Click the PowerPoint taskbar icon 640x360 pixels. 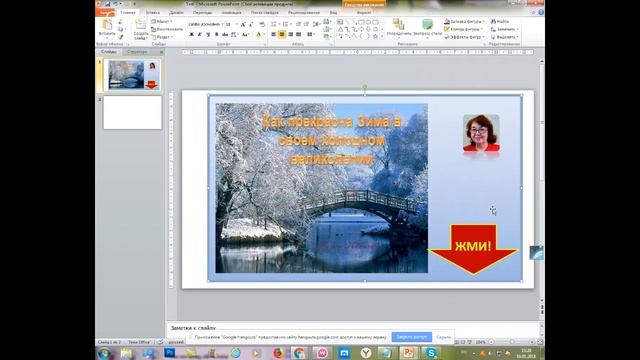[409, 353]
